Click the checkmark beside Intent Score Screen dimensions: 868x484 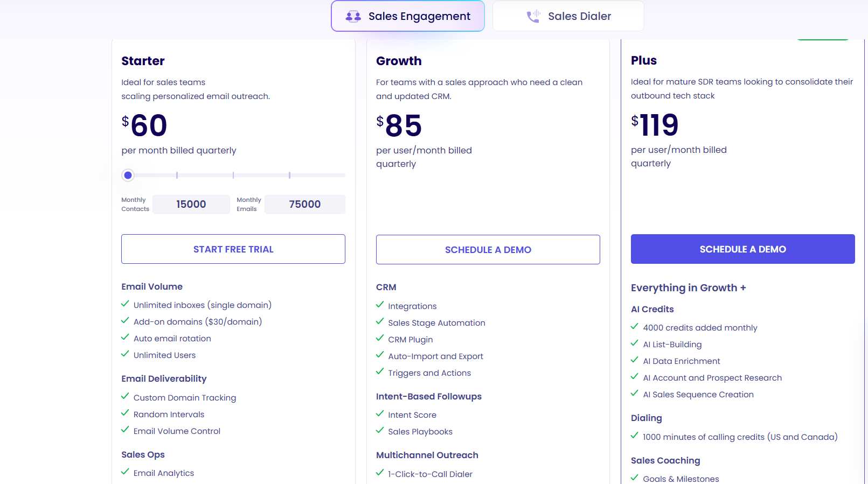pos(380,413)
